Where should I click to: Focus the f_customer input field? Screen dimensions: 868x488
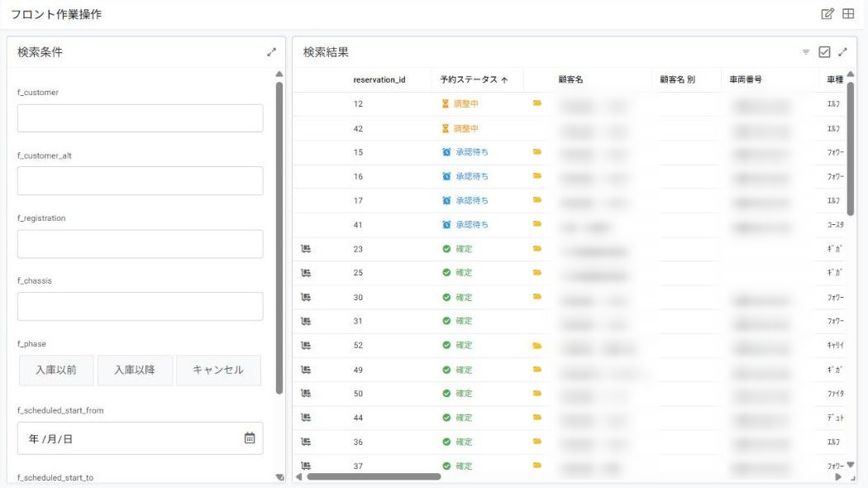140,118
